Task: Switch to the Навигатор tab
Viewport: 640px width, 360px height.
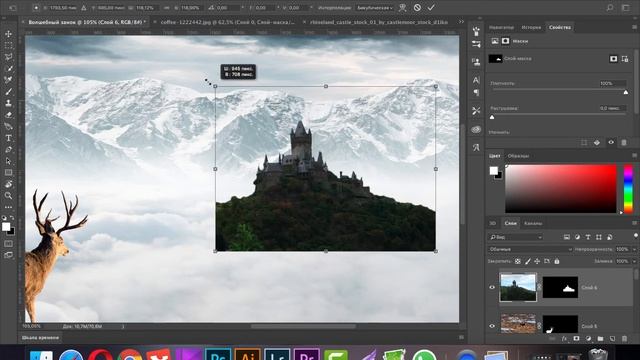Action: click(501, 27)
